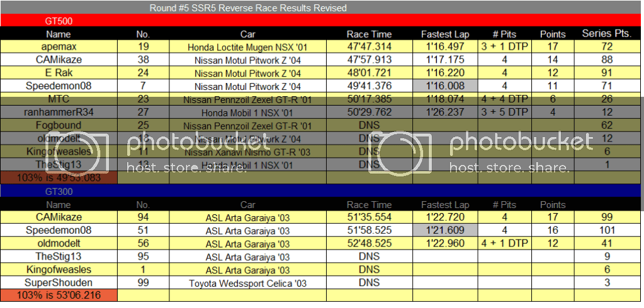This screenshot has width=644, height=308.
Task: Click the GT300 'Name' column header
Action: (59, 205)
